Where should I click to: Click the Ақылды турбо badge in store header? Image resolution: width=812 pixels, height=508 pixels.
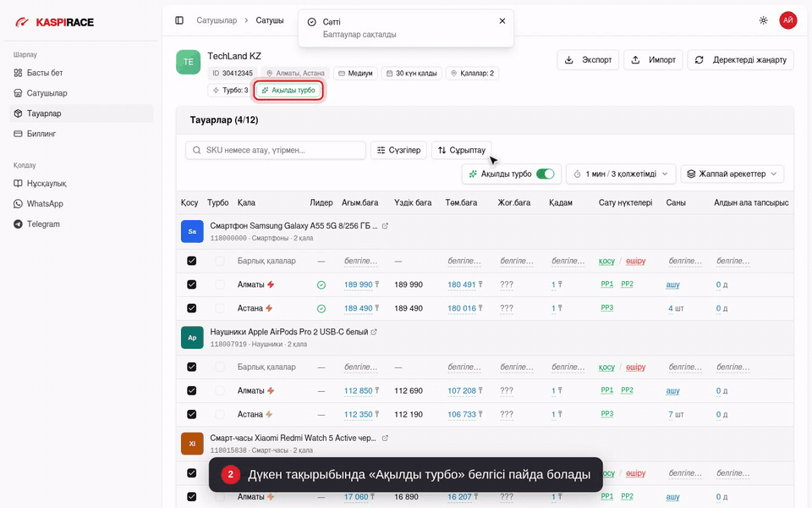288,91
